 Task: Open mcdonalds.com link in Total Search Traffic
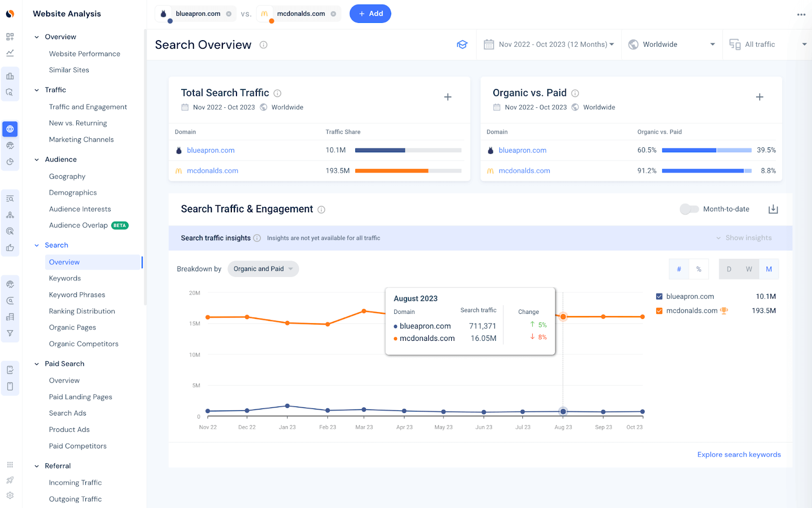(213, 171)
